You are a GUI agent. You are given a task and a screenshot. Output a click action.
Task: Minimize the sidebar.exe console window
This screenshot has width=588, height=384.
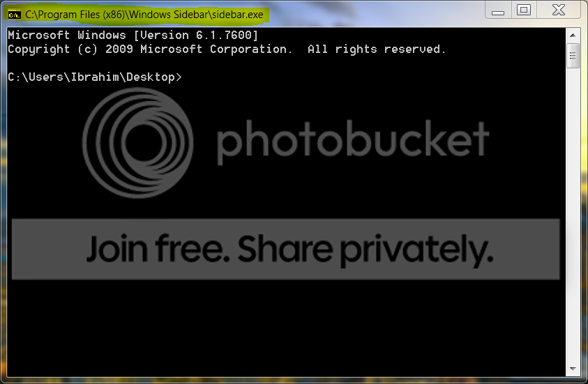[498, 10]
